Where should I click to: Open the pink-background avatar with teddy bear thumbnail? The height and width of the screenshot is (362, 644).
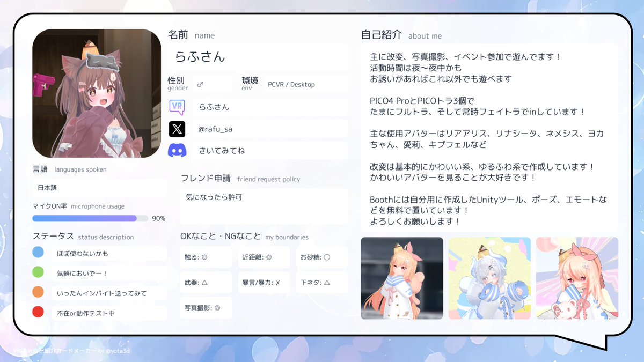pos(577,278)
